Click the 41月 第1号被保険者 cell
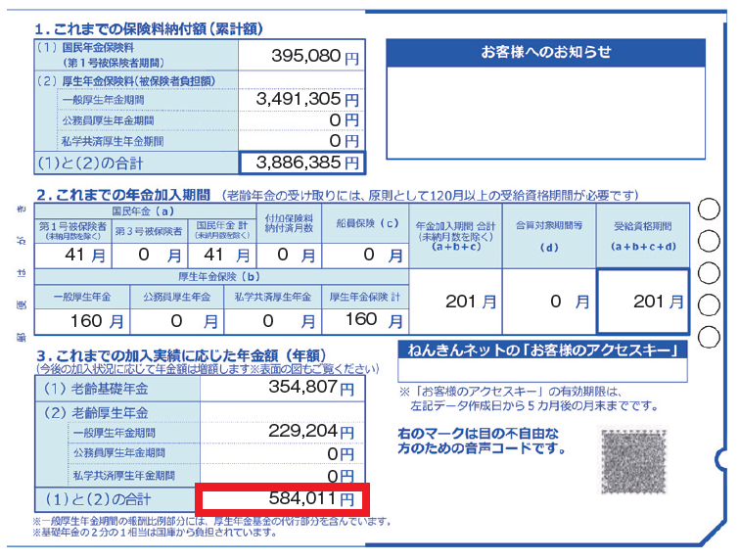Screen dimensions: 739x560 72,256
